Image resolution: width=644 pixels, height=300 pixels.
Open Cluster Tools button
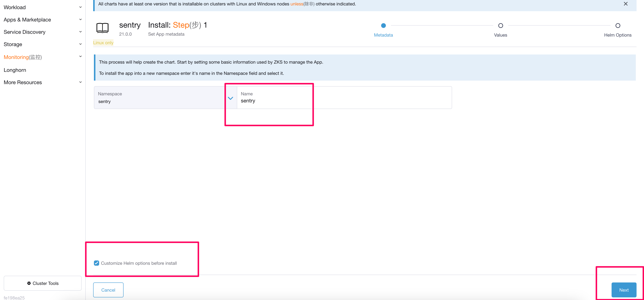[x=43, y=283]
